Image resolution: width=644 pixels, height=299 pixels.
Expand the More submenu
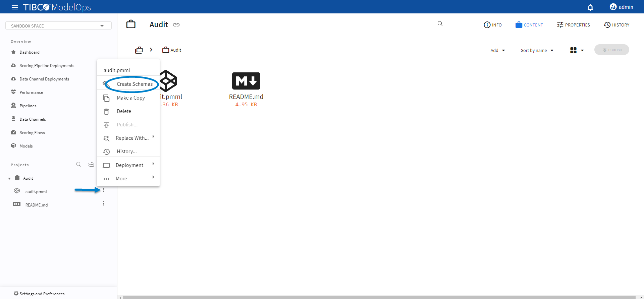(x=128, y=178)
